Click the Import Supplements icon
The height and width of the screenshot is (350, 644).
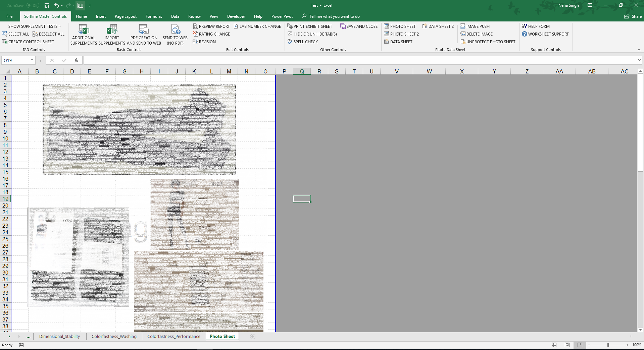pyautogui.click(x=112, y=30)
